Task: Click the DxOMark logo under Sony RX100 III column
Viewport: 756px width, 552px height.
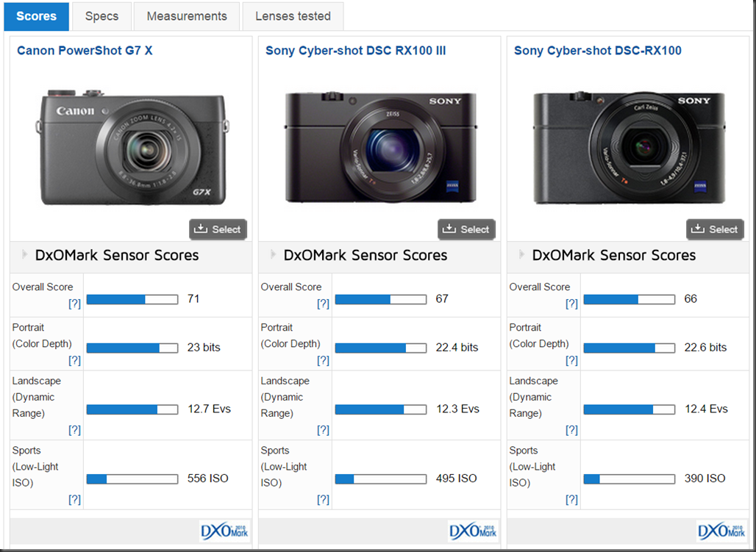Action: 473,531
